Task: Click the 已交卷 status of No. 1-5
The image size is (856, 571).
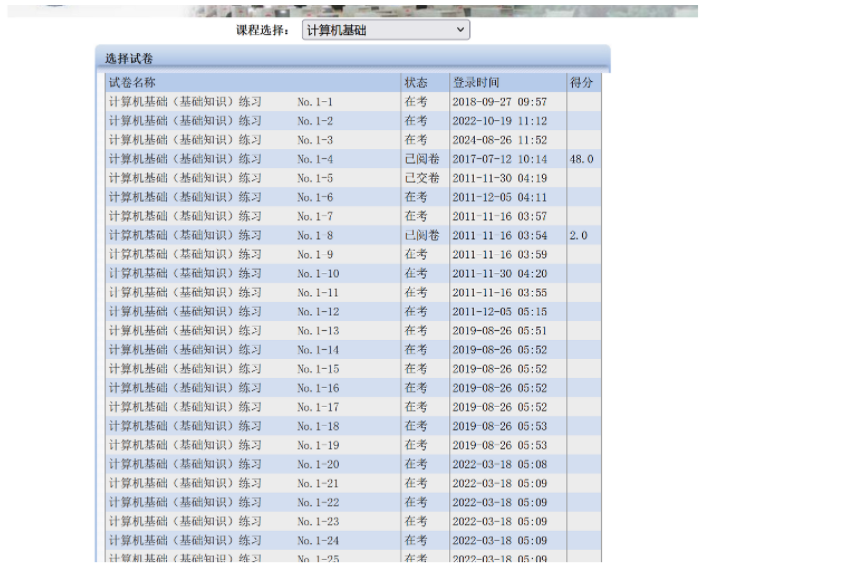Action: [422, 178]
